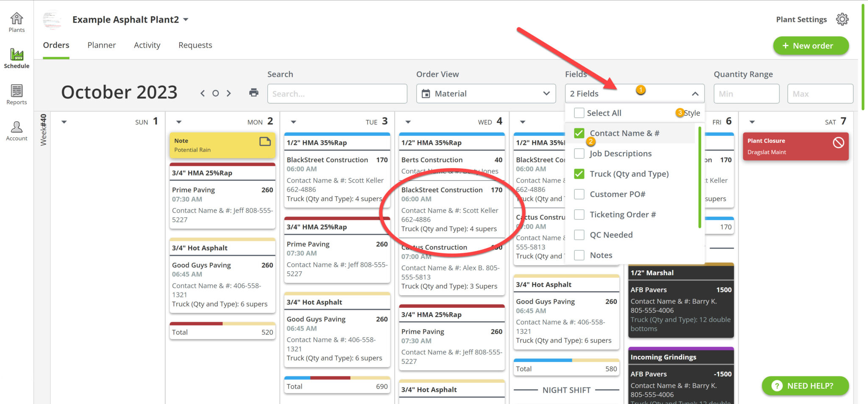Check the Select All option

579,113
